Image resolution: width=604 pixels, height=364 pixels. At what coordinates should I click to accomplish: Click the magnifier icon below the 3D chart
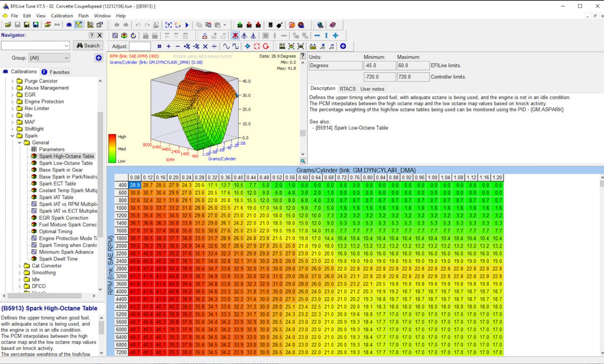pos(303,161)
